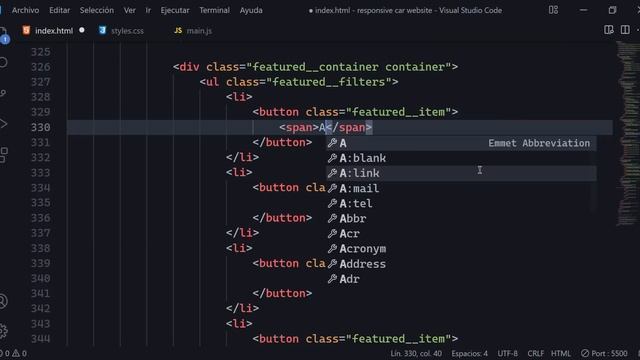
Task: Select the 'Acr' suggestion
Action: coord(461,233)
